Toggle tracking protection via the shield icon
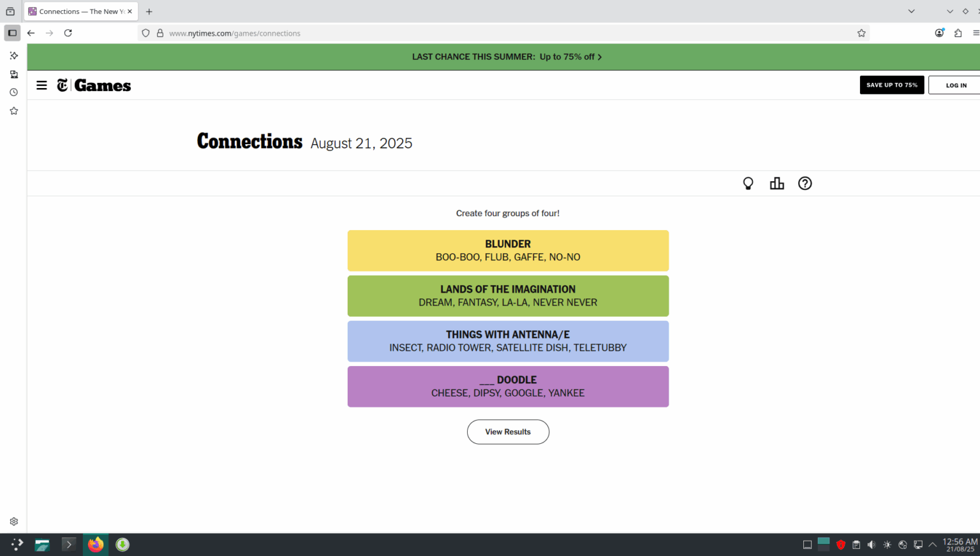The width and height of the screenshot is (980, 556). [x=145, y=33]
